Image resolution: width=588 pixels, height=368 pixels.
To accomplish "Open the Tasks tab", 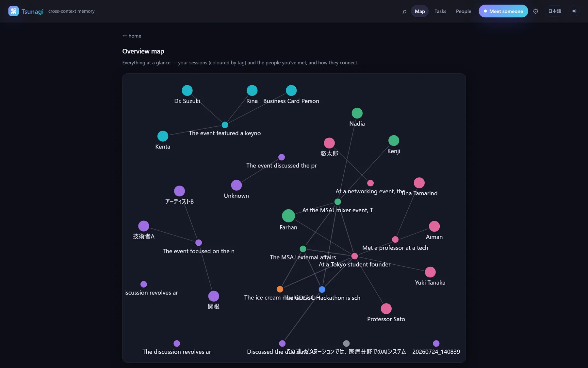I will point(440,11).
